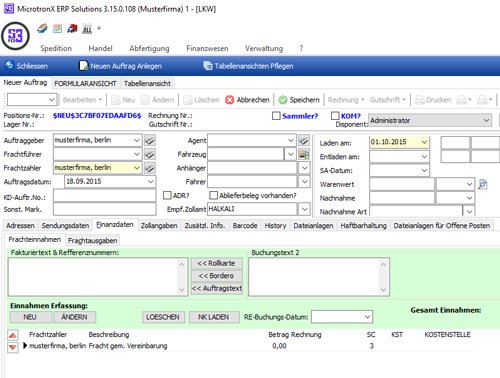Click the << Rollkarte button
Viewport: 500px width, 378px height.
coord(216,263)
